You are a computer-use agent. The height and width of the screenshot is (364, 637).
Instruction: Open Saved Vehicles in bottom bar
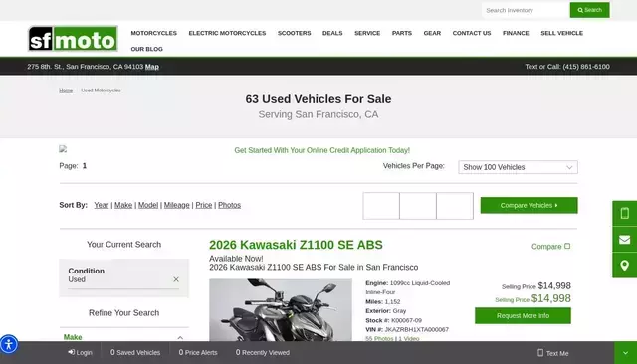click(135, 353)
